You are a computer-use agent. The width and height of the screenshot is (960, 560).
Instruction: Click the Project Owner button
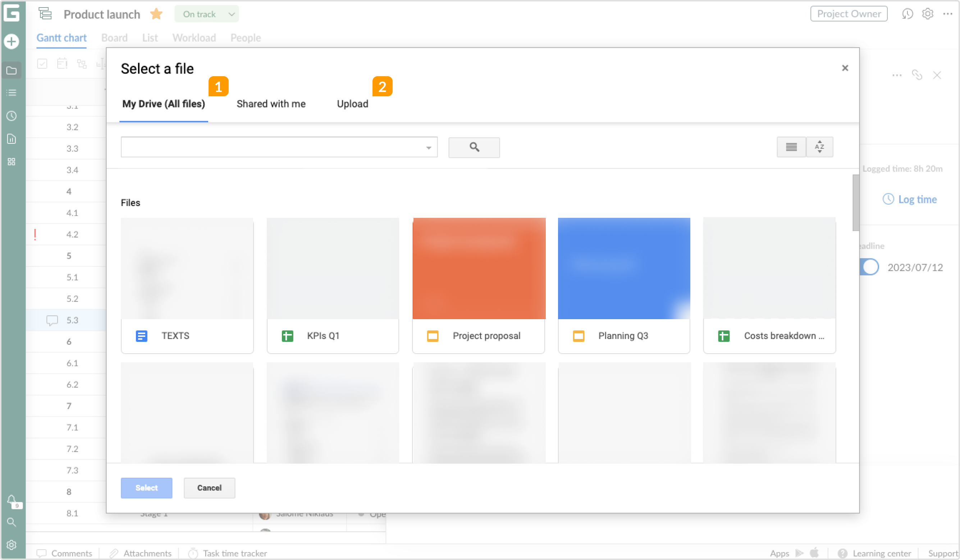[849, 14]
